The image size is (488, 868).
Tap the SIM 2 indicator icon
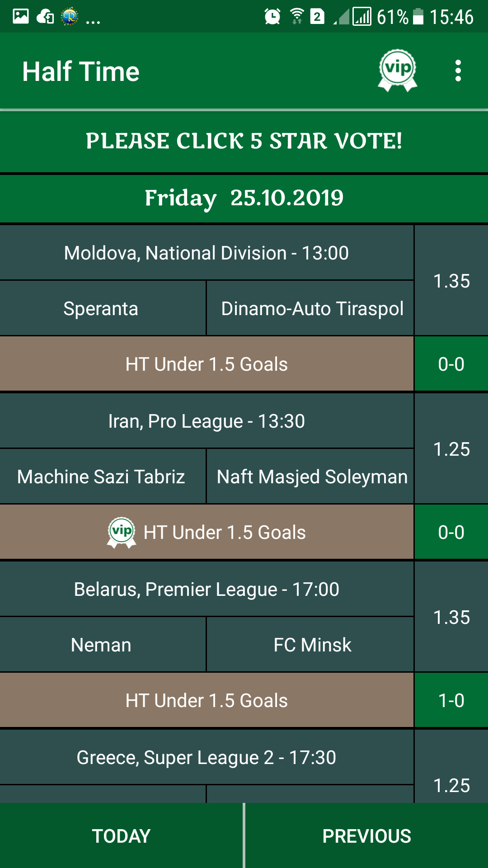[x=317, y=17]
